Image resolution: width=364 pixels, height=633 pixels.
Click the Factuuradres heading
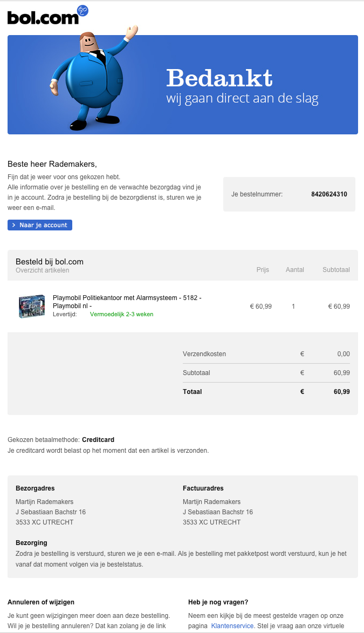tap(203, 488)
